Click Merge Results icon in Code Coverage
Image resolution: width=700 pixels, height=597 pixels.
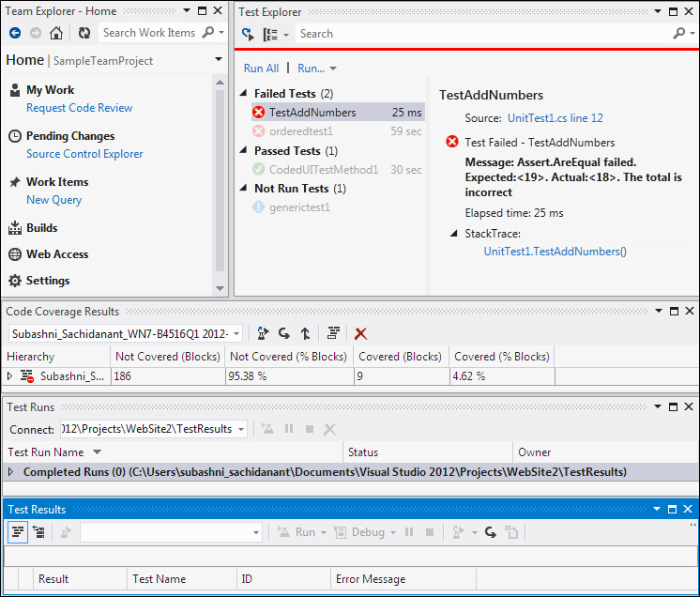pyautogui.click(x=305, y=333)
